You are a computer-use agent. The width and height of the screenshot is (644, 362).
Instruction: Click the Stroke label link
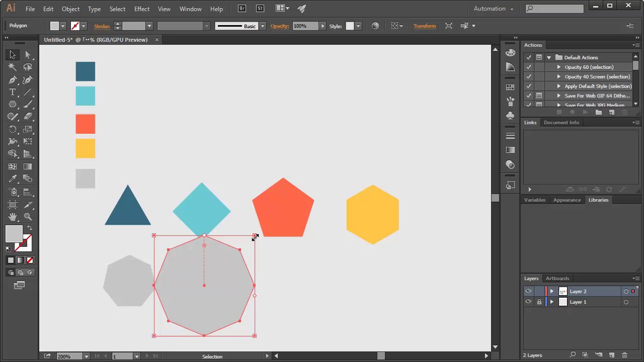[102, 26]
